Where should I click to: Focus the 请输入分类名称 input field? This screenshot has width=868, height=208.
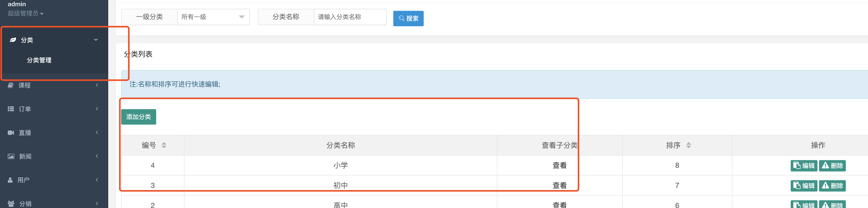[350, 17]
